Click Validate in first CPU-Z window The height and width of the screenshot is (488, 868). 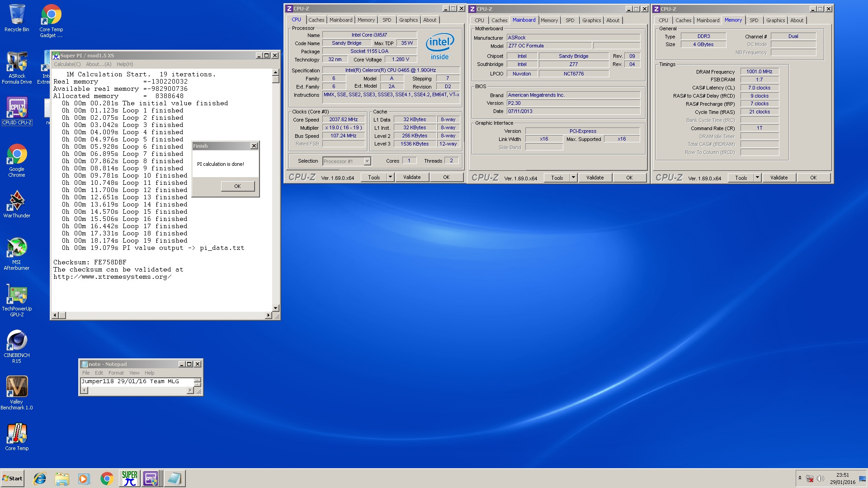(412, 177)
